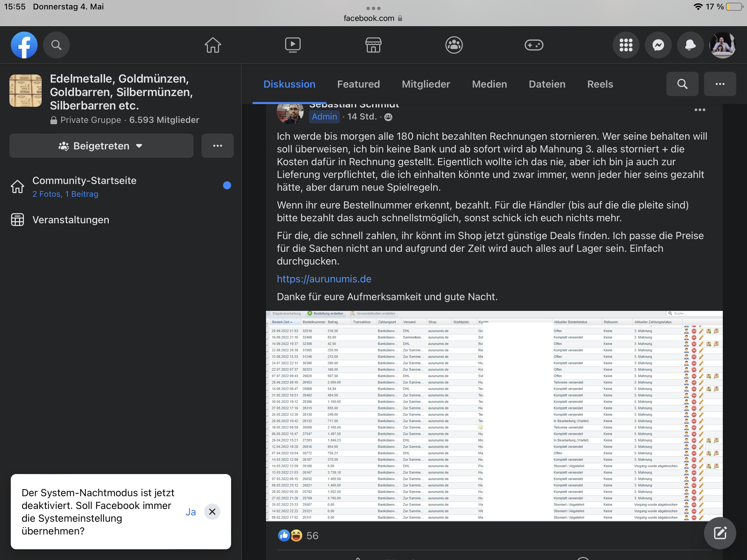Viewport: 747px width, 560px height.
Task: Open the Groups icon in navbar
Action: coord(454,45)
